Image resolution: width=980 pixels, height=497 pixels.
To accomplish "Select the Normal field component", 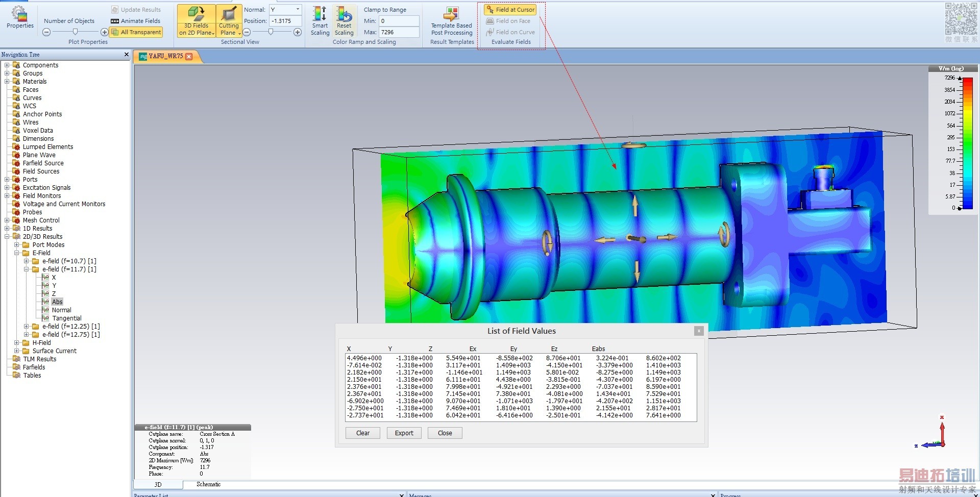I will (61, 310).
